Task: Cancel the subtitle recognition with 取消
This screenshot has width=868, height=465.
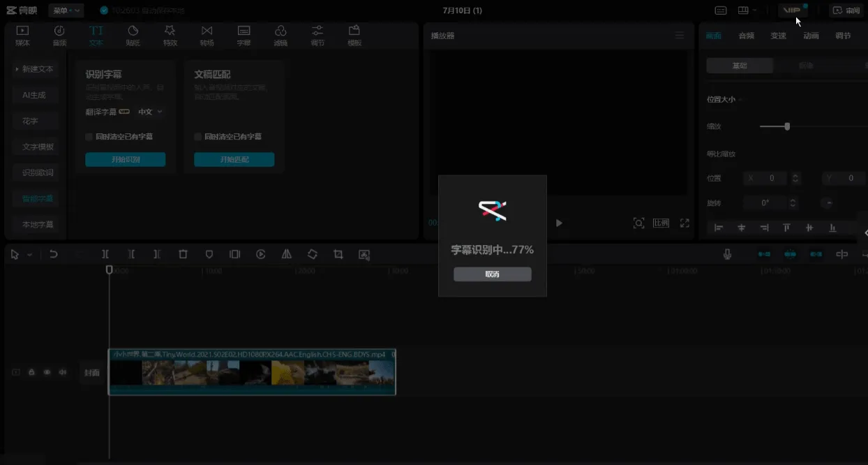Action: [x=492, y=274]
